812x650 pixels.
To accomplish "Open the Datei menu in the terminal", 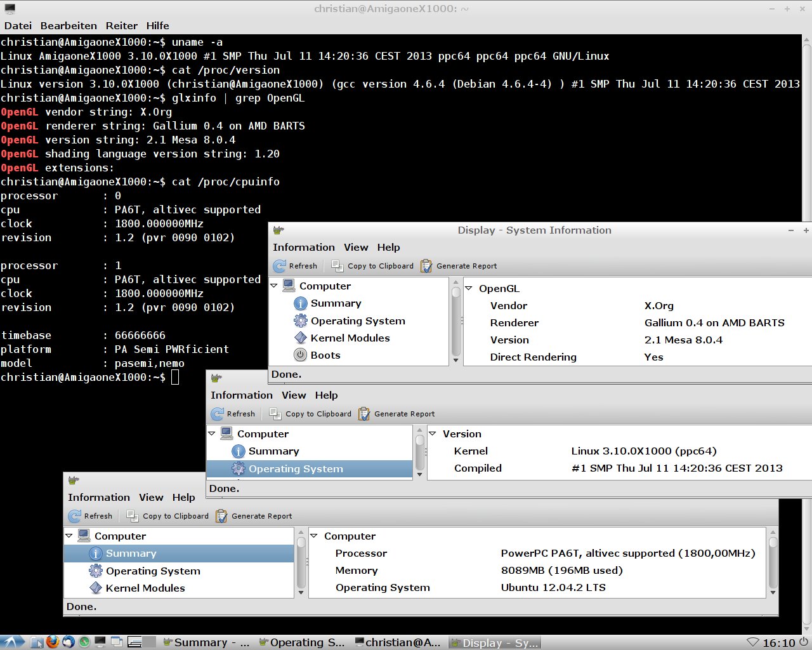I will click(18, 25).
